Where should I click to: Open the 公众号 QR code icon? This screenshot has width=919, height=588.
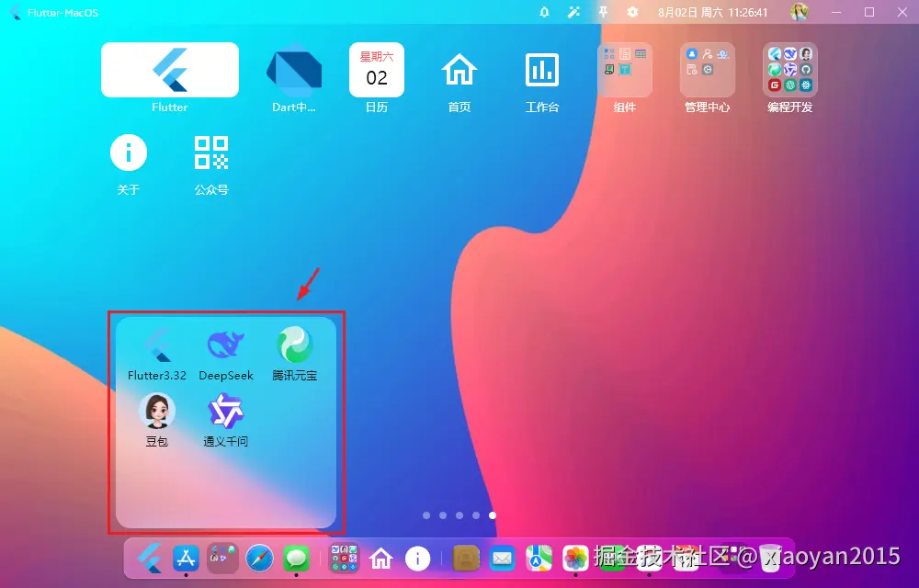211,153
